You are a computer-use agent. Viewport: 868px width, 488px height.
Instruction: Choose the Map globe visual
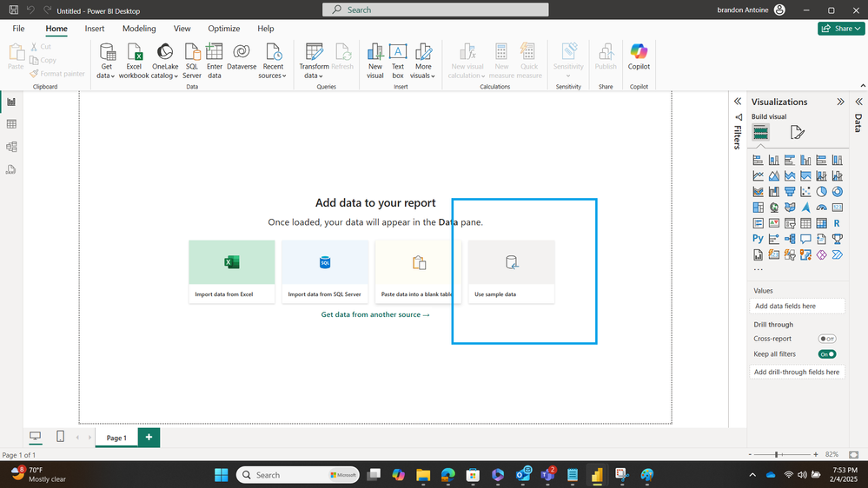(774, 208)
